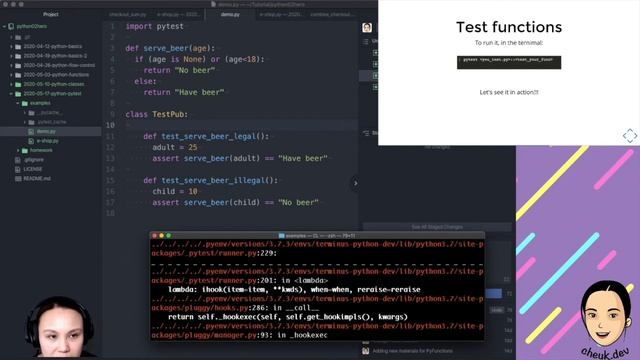Click the folder icon in terminal title bar
Screen dimensions: 640x360
click(281, 236)
